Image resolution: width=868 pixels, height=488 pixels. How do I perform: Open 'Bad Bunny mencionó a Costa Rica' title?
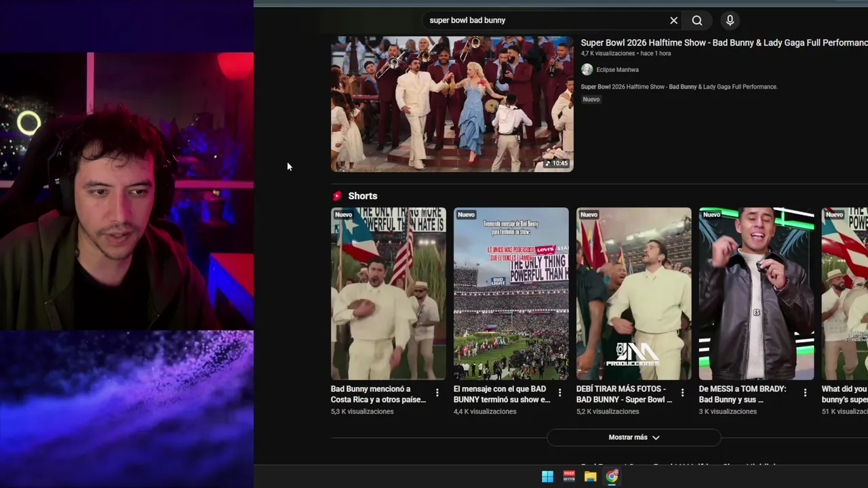pyautogui.click(x=378, y=394)
